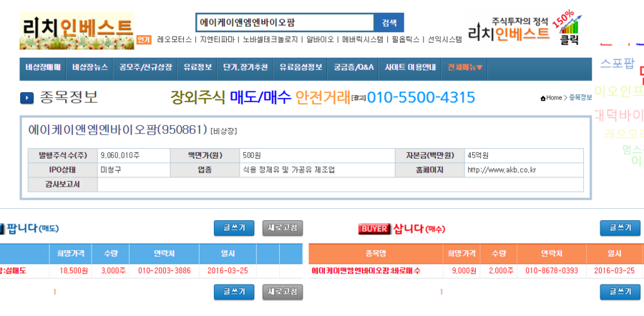Screen dimensions: 644x316
Task: Open the 궁금증/Q&A menu
Action: click(353, 67)
